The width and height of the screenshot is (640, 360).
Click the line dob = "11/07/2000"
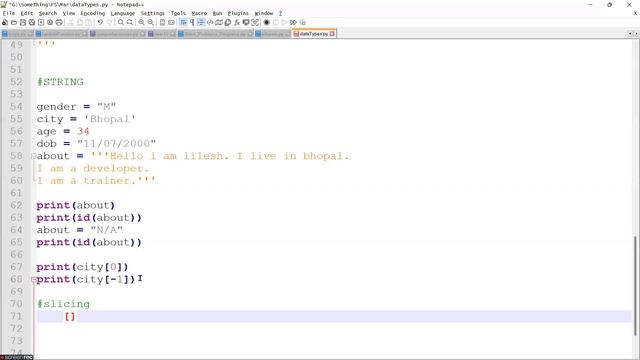point(96,143)
